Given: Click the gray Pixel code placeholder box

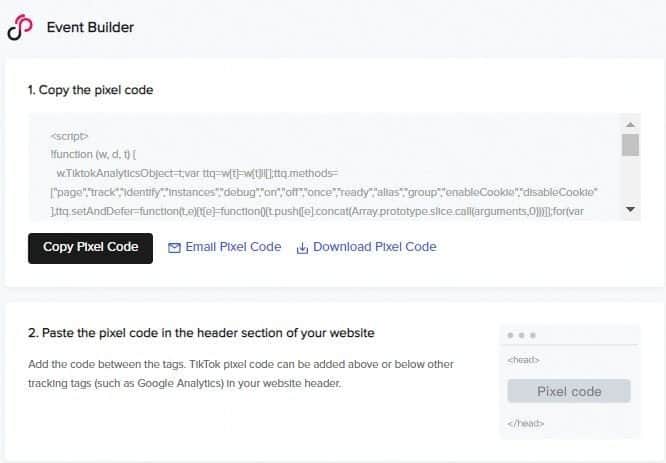Looking at the screenshot, I should pyautogui.click(x=569, y=391).
